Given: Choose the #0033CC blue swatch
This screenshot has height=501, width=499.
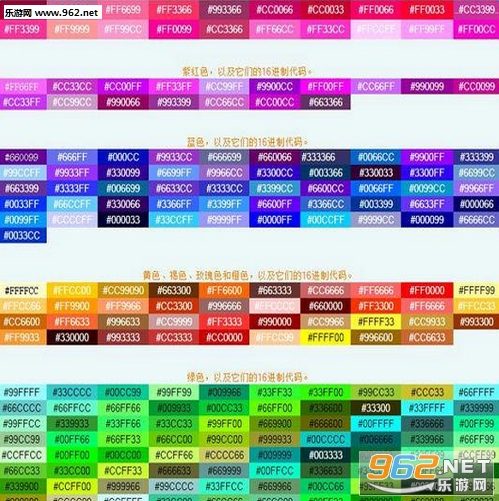Looking at the screenshot, I should point(23,235).
